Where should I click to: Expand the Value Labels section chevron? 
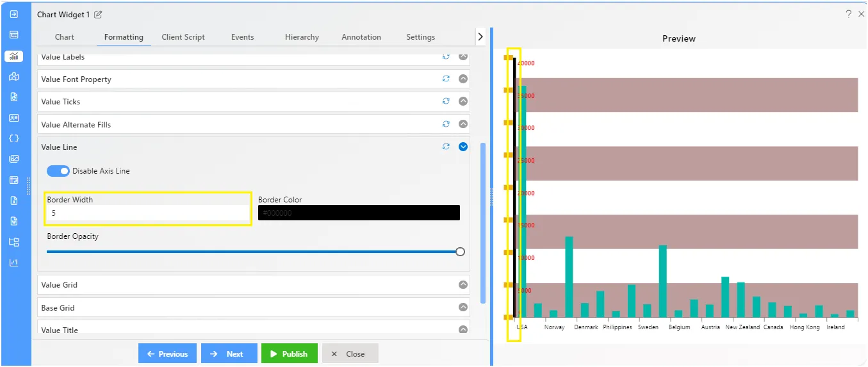(x=463, y=56)
